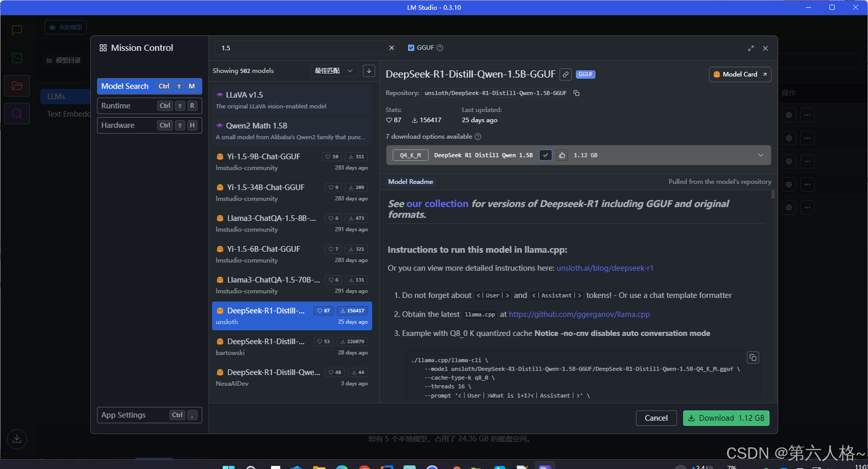Copy the llama-cli code block
The image size is (868, 469).
tap(753, 358)
